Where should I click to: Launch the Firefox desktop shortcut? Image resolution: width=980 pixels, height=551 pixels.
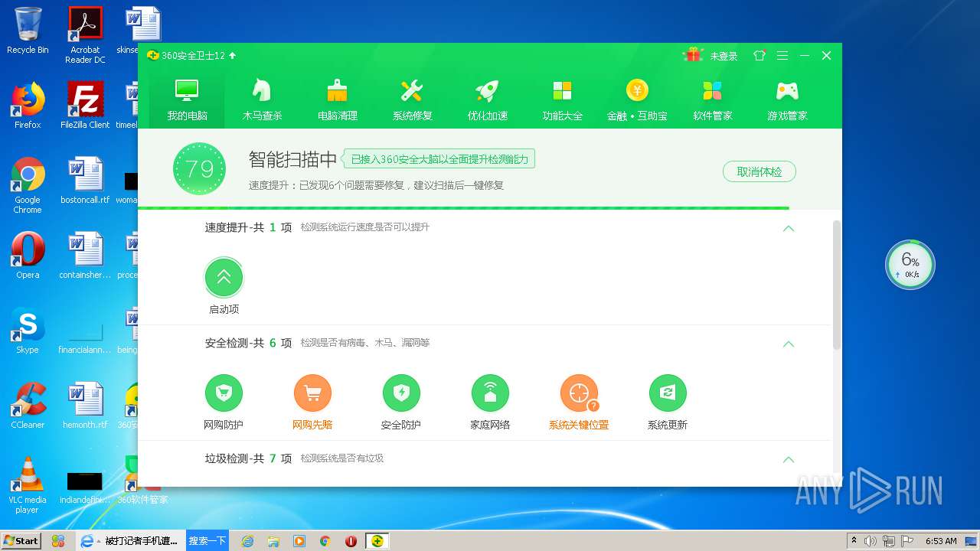tap(28, 106)
